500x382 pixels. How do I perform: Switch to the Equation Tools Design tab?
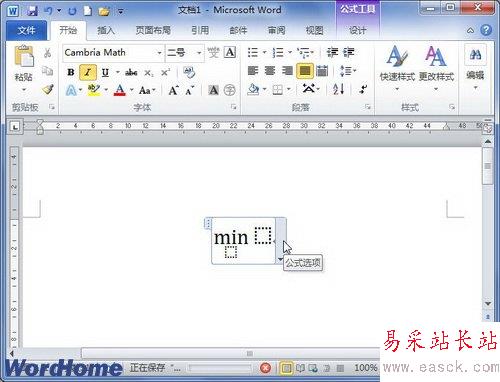357,31
